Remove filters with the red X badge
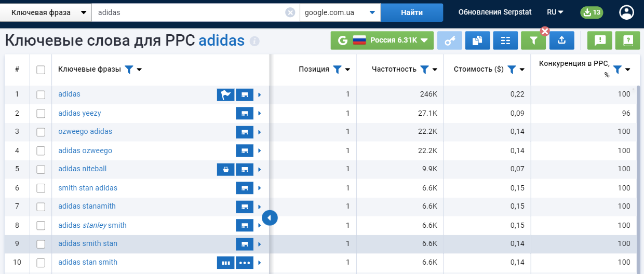Screen dimensions: 644x274 click(545, 31)
